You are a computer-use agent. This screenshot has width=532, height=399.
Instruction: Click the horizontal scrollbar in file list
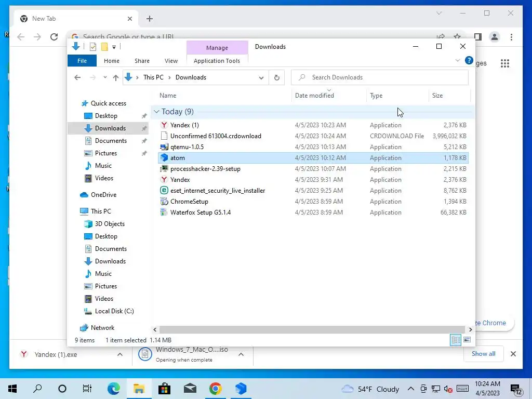pyautogui.click(x=312, y=329)
